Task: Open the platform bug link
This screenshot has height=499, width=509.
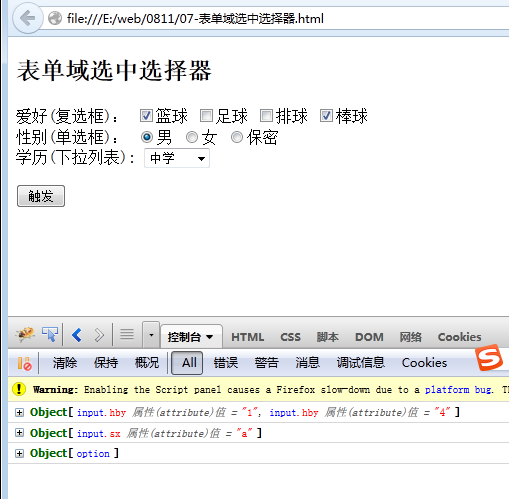Action: 459,390
